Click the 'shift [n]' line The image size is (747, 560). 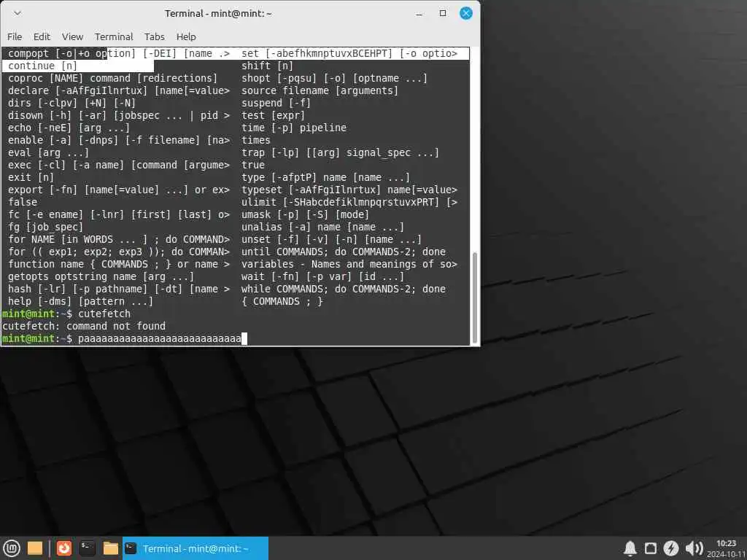click(x=267, y=66)
